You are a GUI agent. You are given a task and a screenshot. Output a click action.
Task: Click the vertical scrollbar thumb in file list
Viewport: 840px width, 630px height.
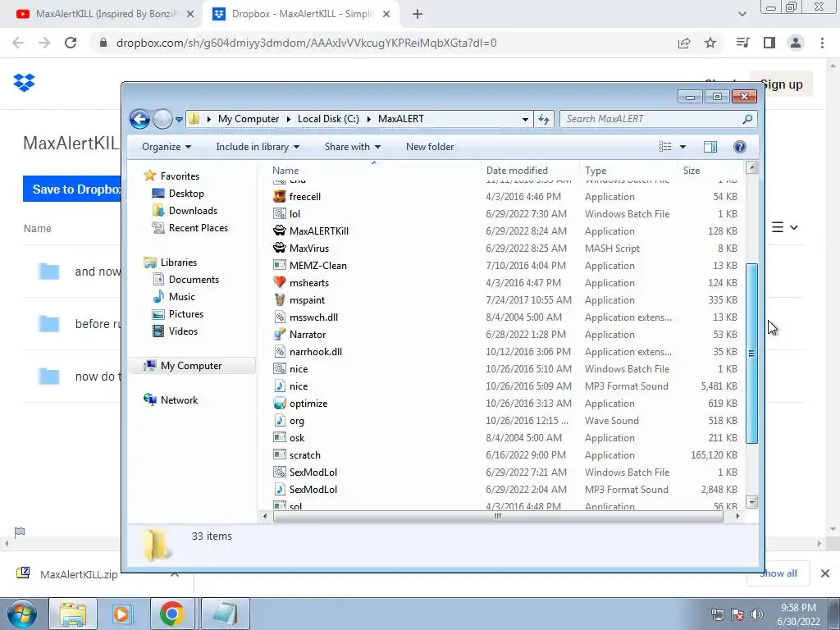pyautogui.click(x=751, y=354)
